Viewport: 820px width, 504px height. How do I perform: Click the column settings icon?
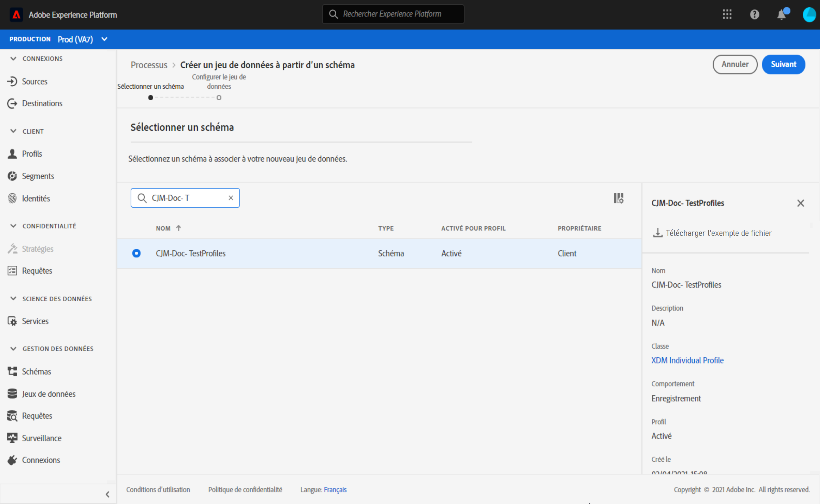[x=618, y=198]
